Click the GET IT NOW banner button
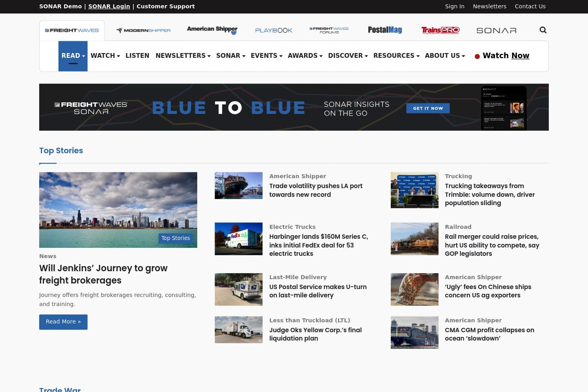Viewport: 588px width, 392px height. point(428,108)
